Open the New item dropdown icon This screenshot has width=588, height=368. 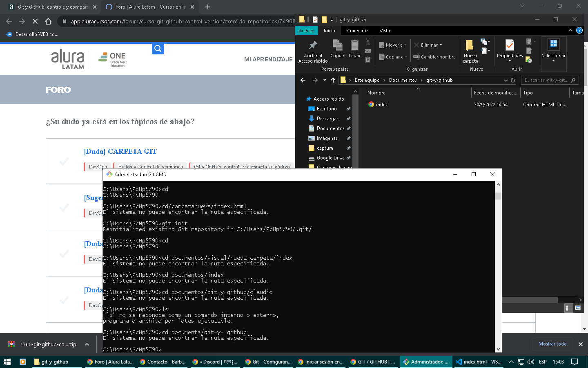(x=485, y=42)
